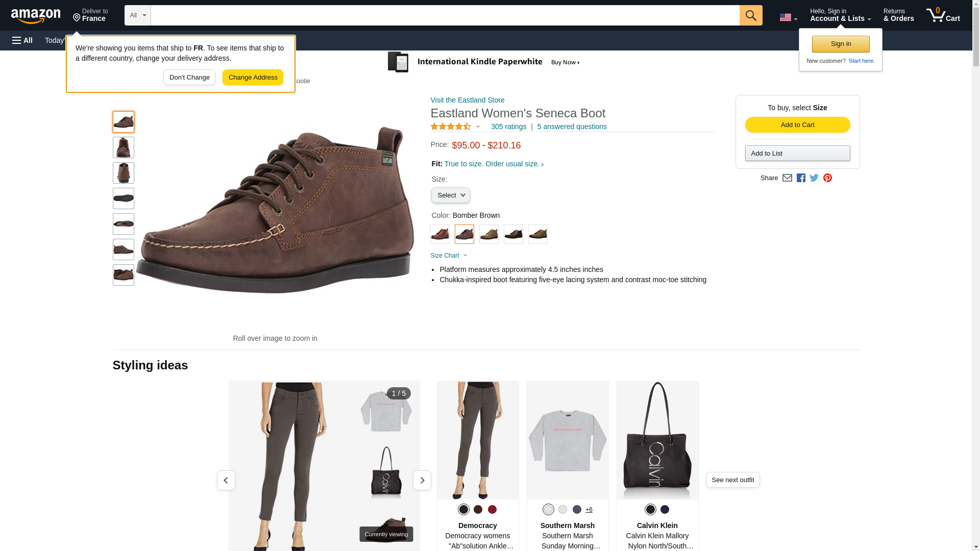Pick black color dot under Democracy pants
The width and height of the screenshot is (980, 551).
[463, 509]
